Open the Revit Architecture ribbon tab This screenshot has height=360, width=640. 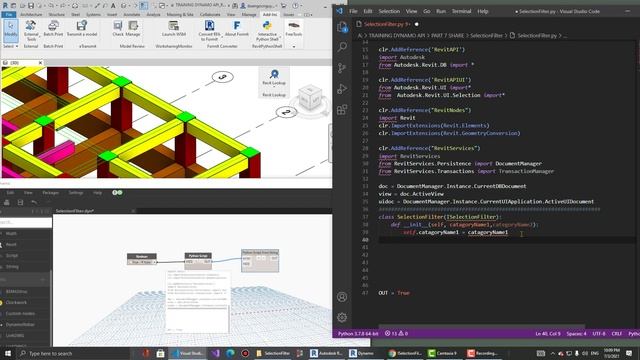[31, 14]
